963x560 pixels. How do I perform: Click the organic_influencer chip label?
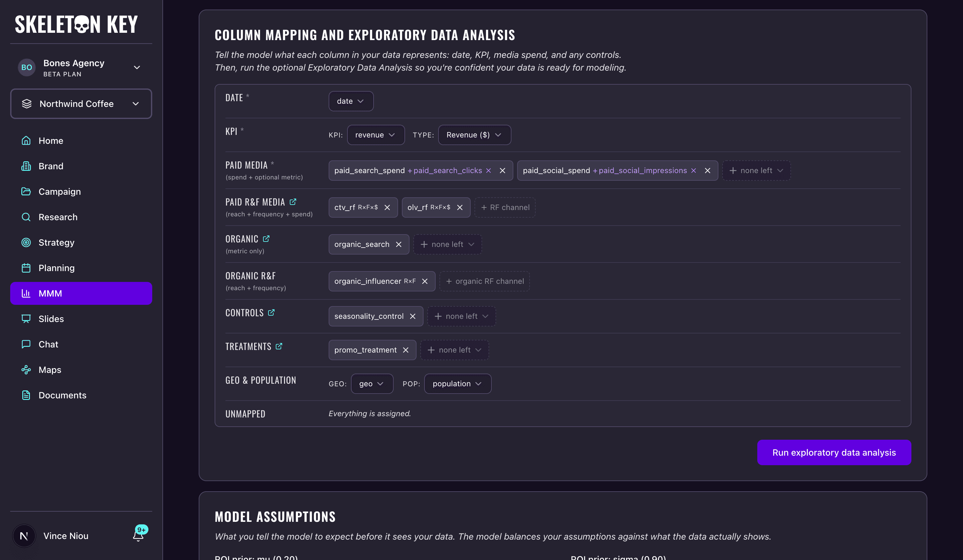(x=367, y=281)
